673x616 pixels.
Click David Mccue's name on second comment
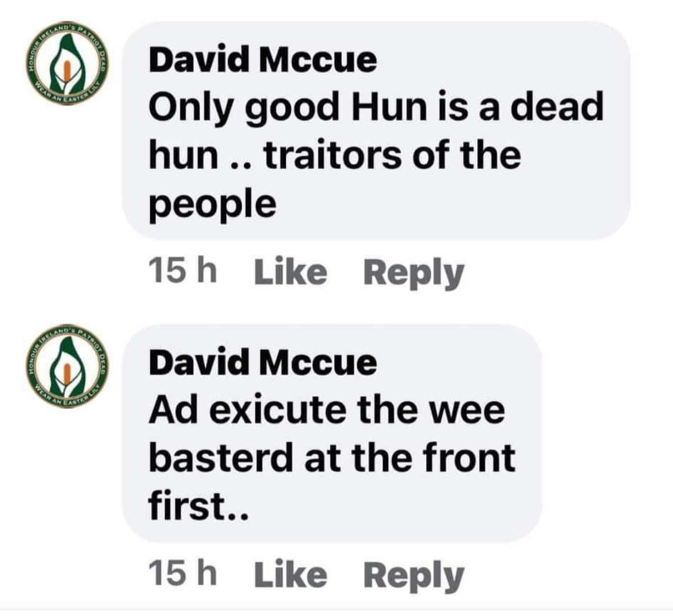(x=263, y=363)
